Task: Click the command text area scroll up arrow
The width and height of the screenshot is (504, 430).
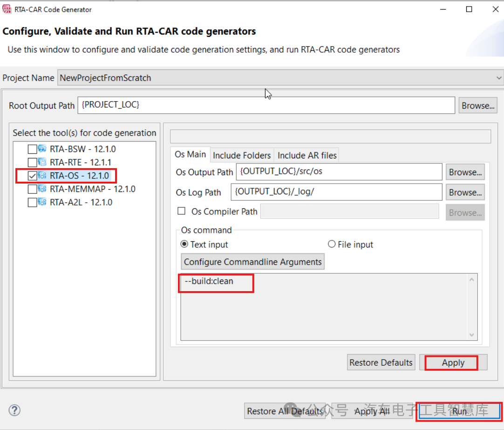Action: [471, 280]
